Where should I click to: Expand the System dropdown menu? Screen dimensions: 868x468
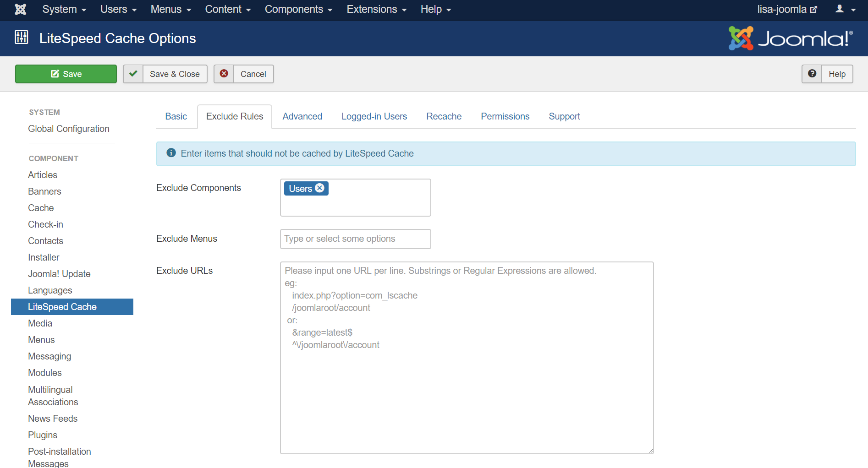[x=64, y=9]
